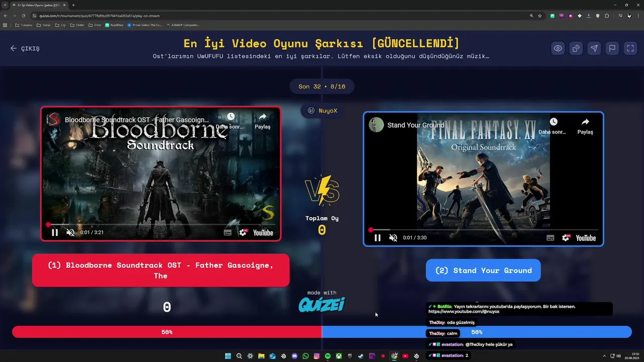This screenshot has height=362, width=644.
Task: Open the Cry bookmarks folder
Action: click(x=60, y=25)
